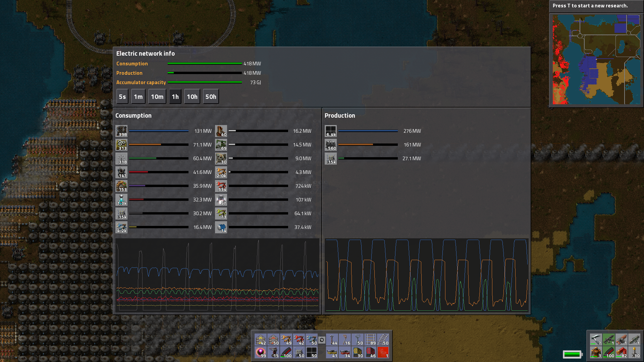Select the curved rail quickbar slot
This screenshot has height=362, width=644.
tap(383, 340)
